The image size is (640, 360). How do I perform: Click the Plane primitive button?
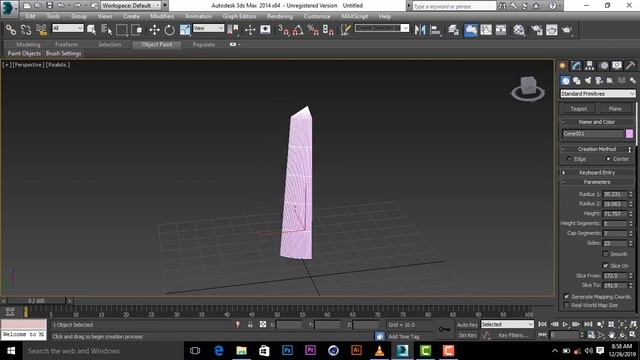tap(615, 109)
